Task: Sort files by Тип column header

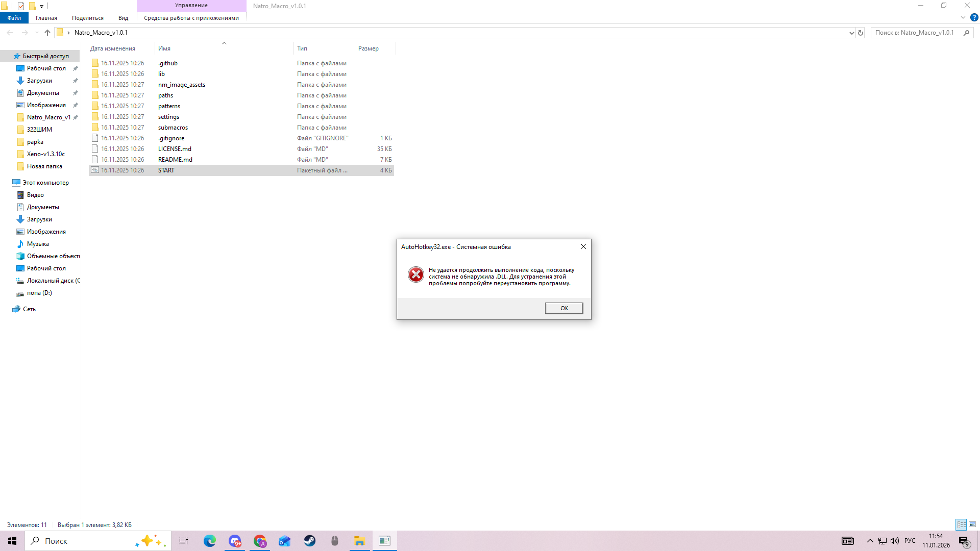Action: click(302, 48)
